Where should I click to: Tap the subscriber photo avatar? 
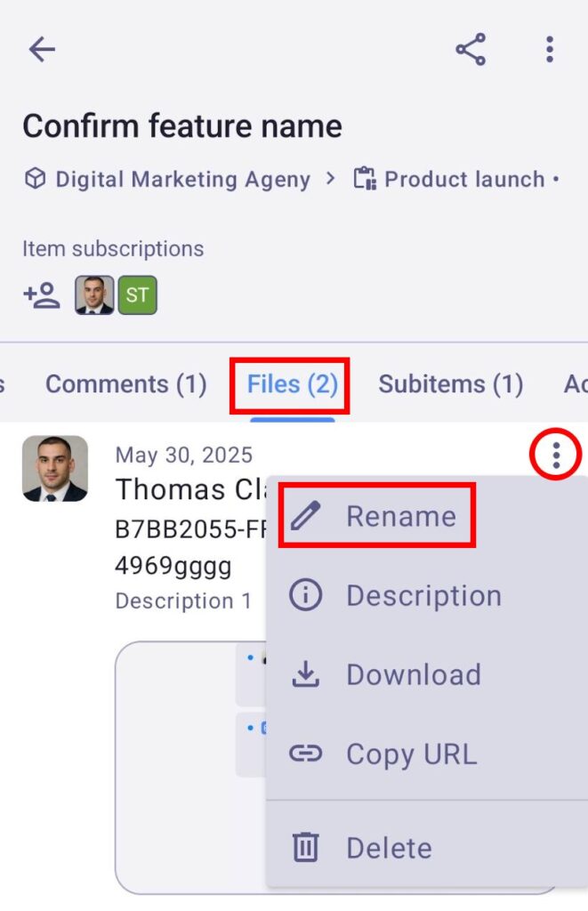click(x=94, y=295)
